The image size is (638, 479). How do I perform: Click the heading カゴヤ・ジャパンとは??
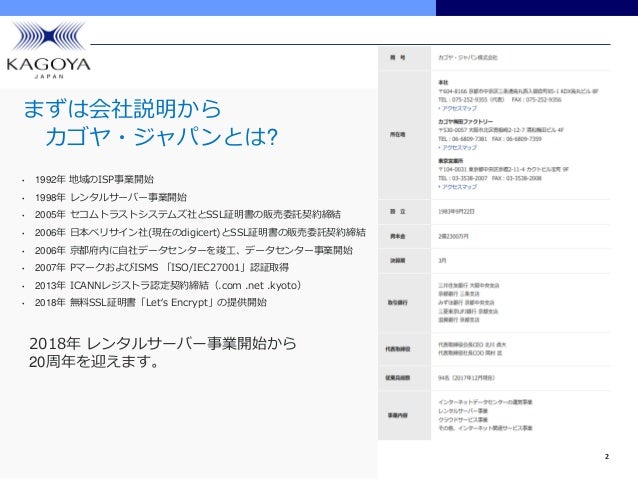[x=162, y=137]
